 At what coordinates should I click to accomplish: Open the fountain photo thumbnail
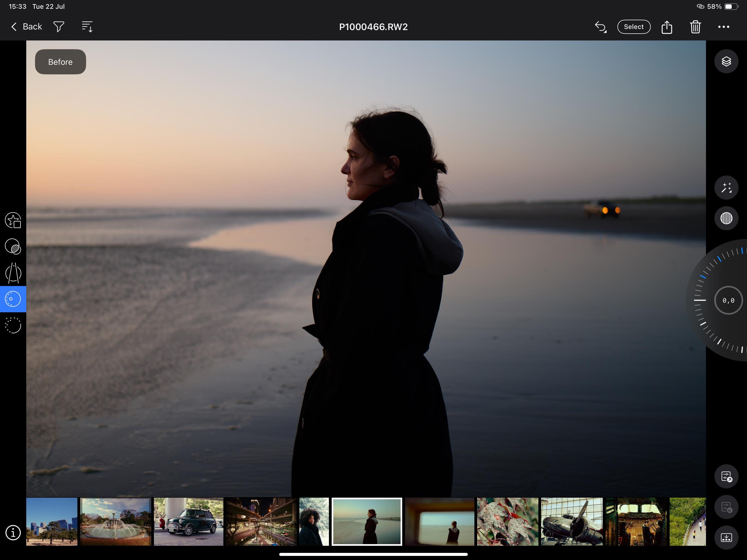[115, 521]
